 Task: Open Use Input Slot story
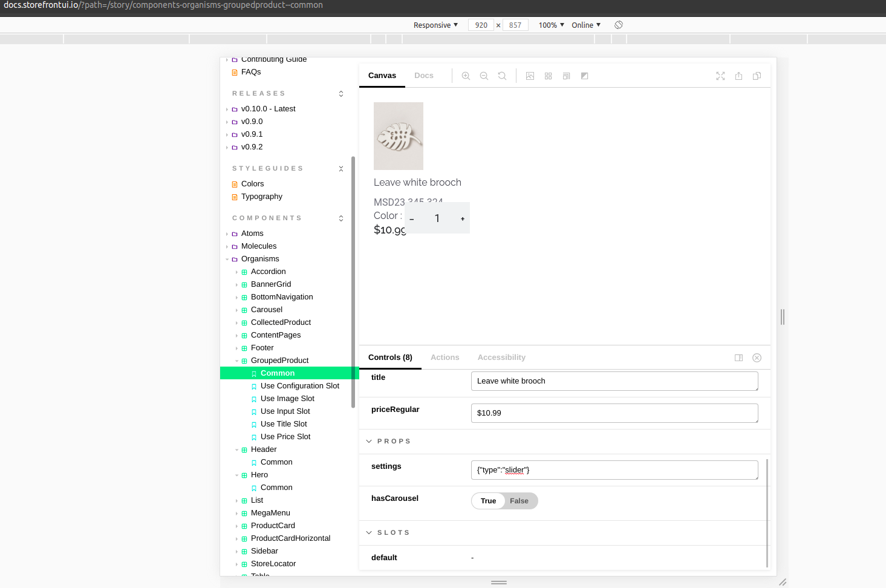tap(285, 411)
